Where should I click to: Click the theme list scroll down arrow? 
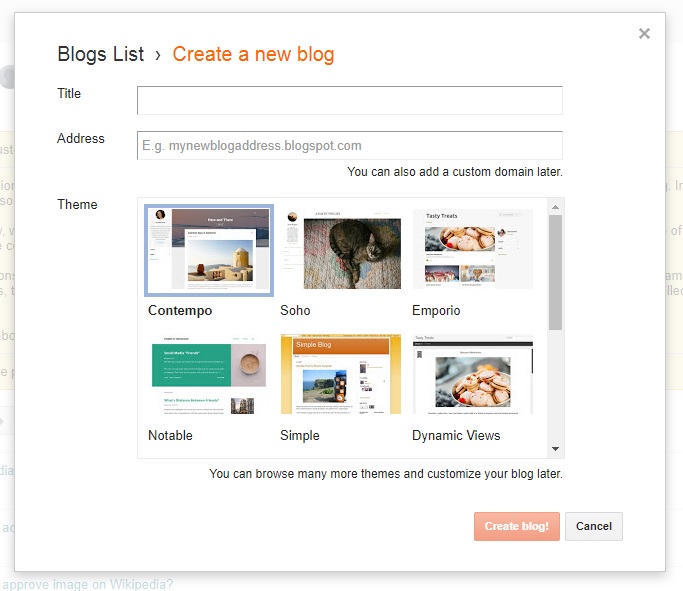(555, 449)
